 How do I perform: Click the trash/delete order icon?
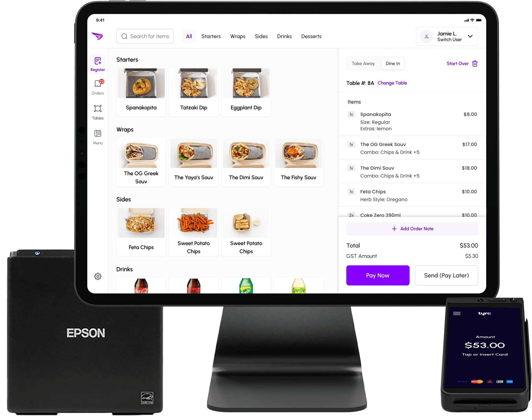(x=476, y=64)
